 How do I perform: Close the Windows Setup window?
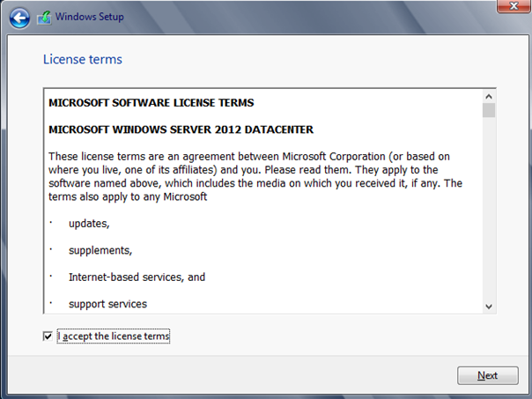click(x=514, y=6)
